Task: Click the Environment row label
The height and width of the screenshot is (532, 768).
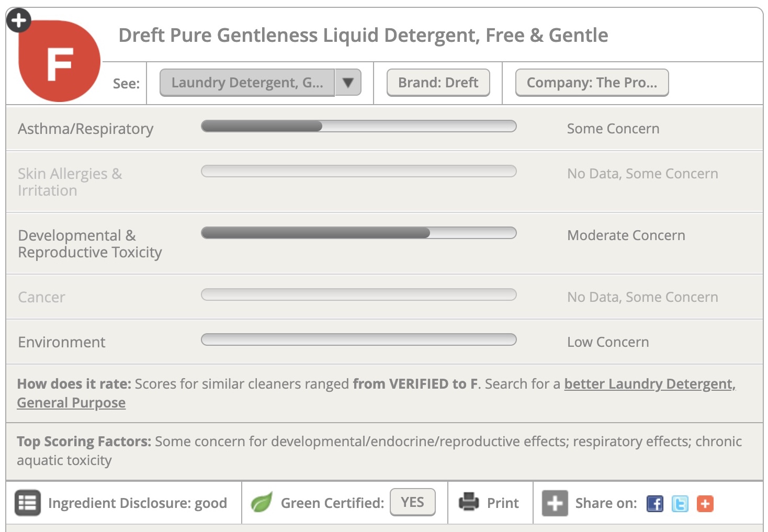Action: pos(62,342)
